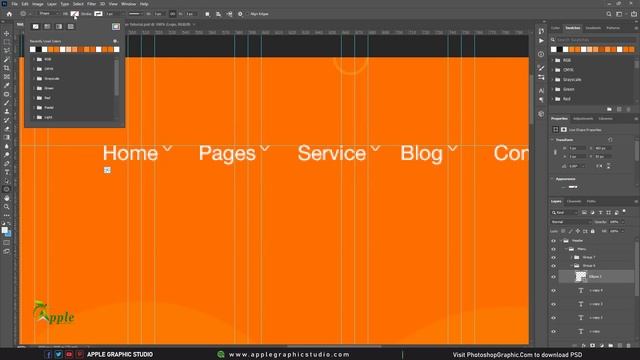
Task: Hide the Menu group layer
Action: (554, 249)
